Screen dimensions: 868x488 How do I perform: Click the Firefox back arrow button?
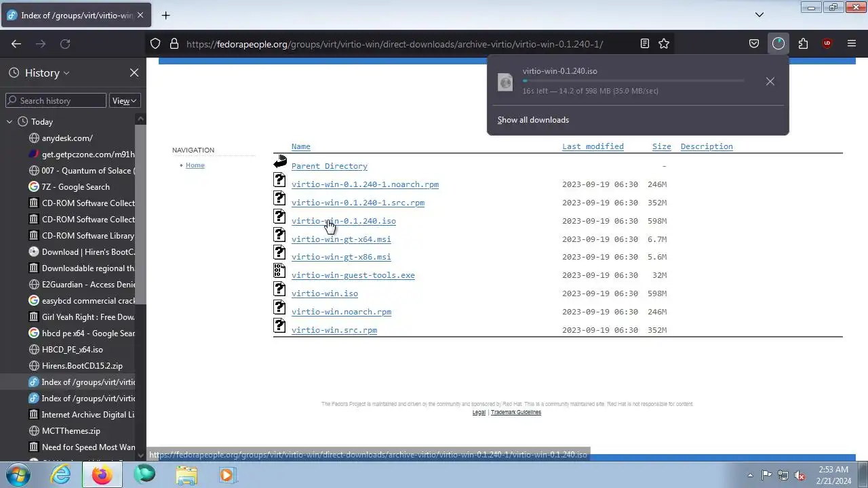pos(16,43)
